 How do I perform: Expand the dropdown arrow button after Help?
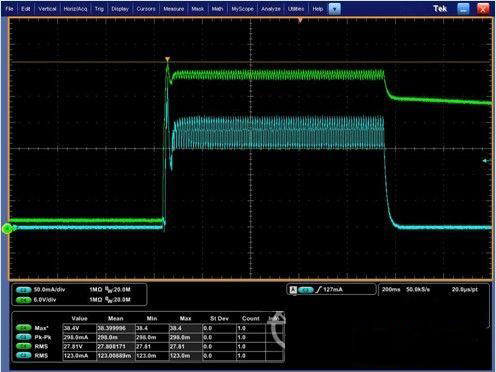click(335, 9)
